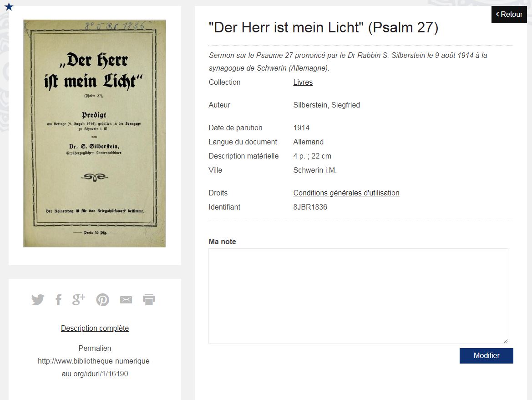532x400 pixels.
Task: Open the Description complète link
Action: tap(95, 328)
